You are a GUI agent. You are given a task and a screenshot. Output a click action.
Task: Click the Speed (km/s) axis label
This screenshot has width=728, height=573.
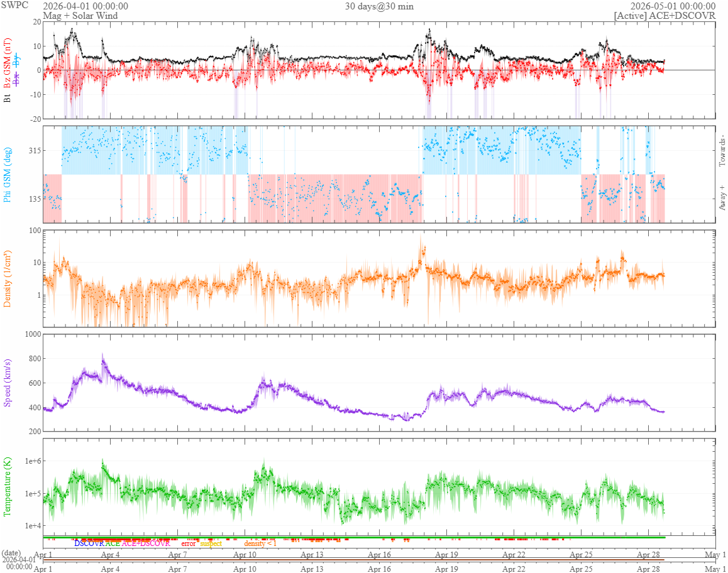click(7, 383)
